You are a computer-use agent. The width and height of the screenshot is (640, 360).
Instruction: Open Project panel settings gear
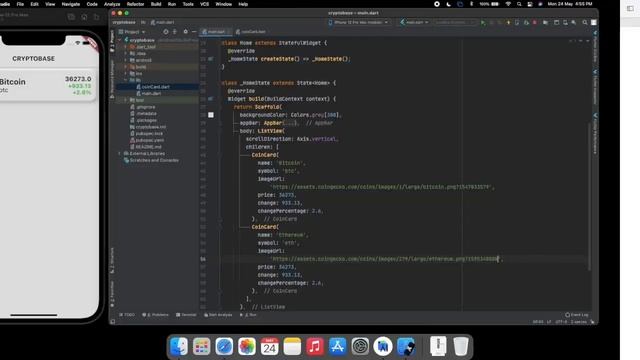tap(186, 31)
